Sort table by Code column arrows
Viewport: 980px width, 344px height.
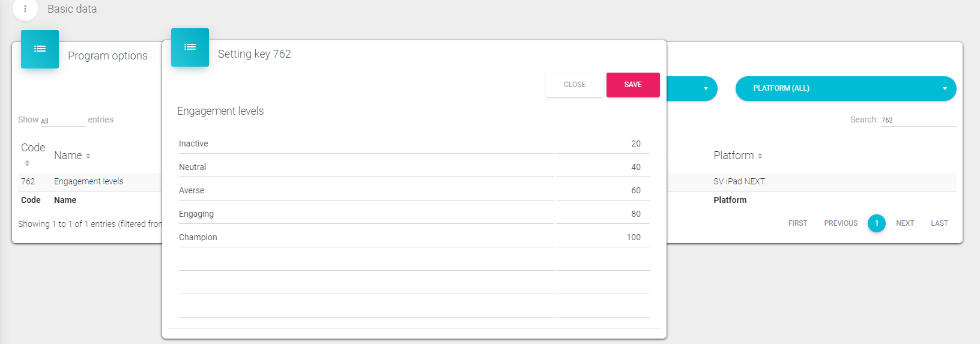27,163
